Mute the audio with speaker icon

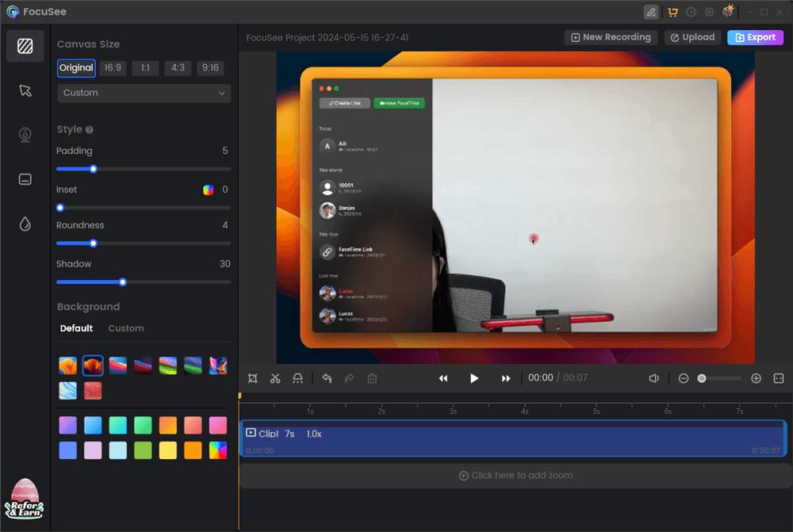click(654, 378)
